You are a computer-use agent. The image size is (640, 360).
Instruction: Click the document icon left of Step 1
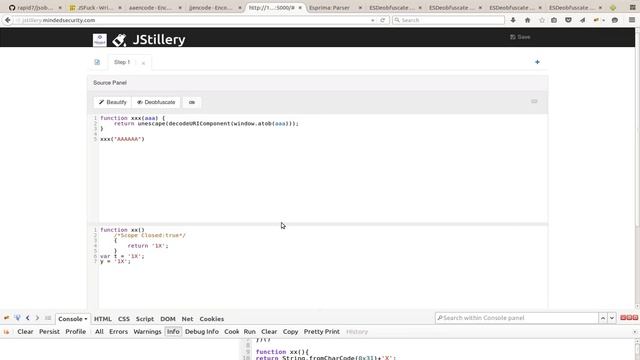click(x=97, y=62)
